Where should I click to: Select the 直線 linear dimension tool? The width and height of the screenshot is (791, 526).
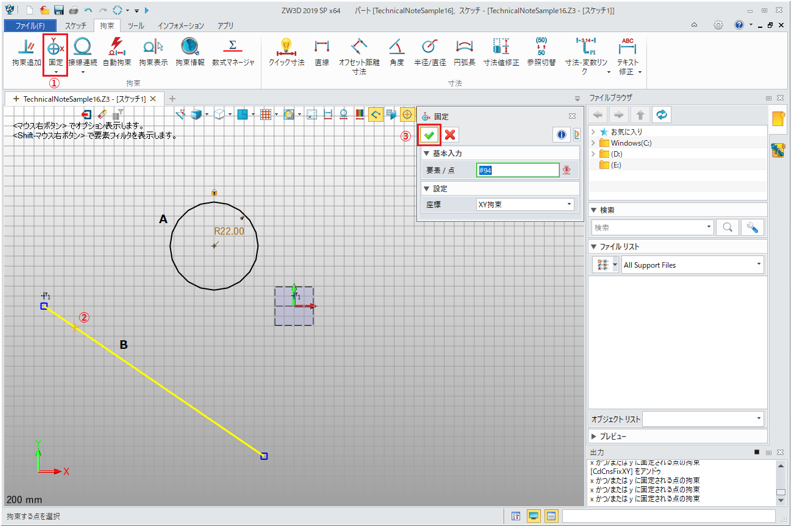(322, 52)
